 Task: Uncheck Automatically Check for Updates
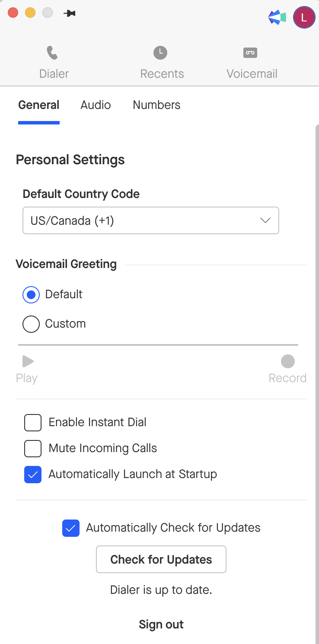coord(71,528)
